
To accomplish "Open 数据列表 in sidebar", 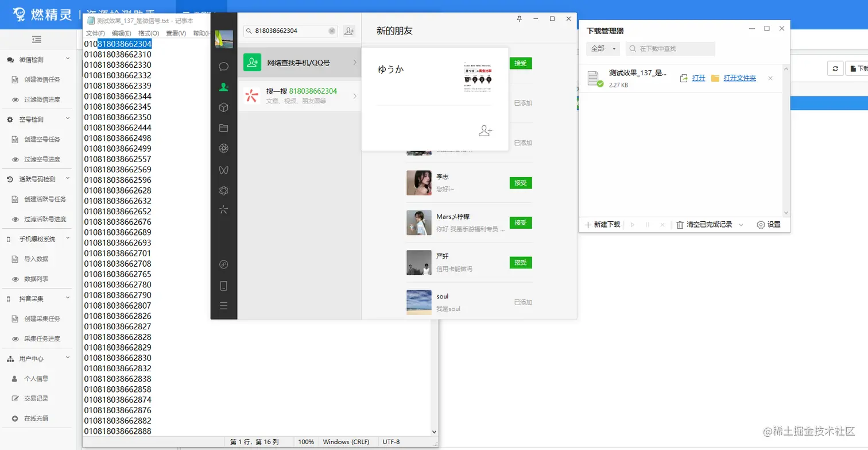I will click(x=36, y=279).
